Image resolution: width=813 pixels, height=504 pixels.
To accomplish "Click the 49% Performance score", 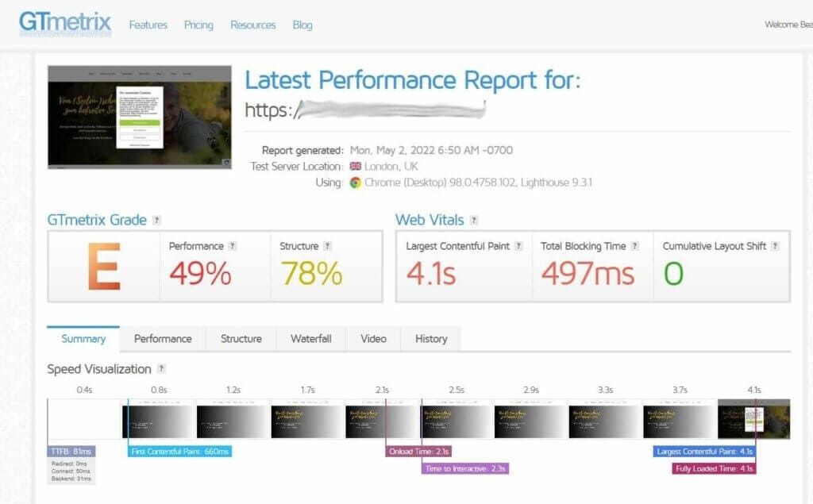I will pyautogui.click(x=200, y=273).
